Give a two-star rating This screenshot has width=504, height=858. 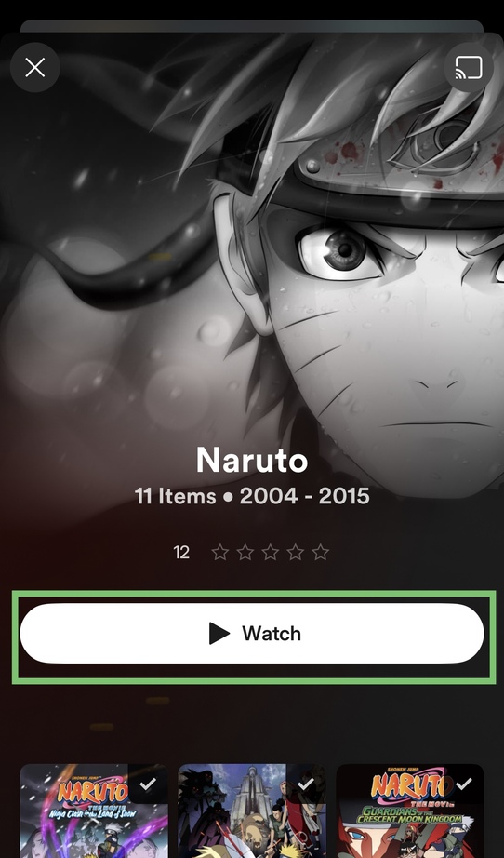tap(245, 553)
